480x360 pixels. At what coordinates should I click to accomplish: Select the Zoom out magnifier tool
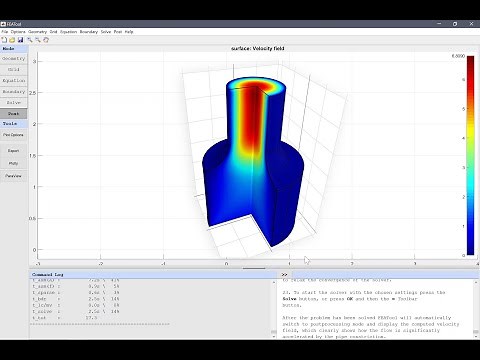38,40
